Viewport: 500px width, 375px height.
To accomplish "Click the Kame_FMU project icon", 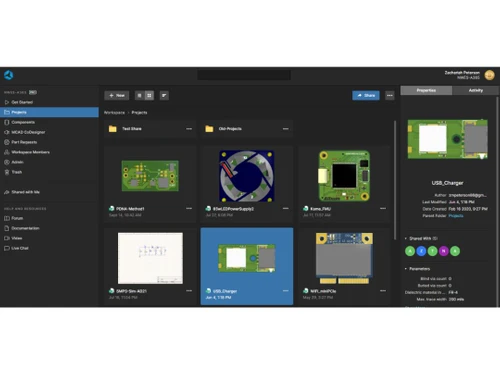I will (x=306, y=209).
